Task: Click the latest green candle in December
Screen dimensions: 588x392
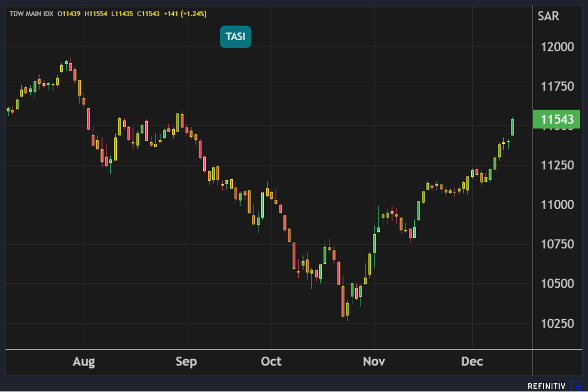Action: [x=513, y=127]
